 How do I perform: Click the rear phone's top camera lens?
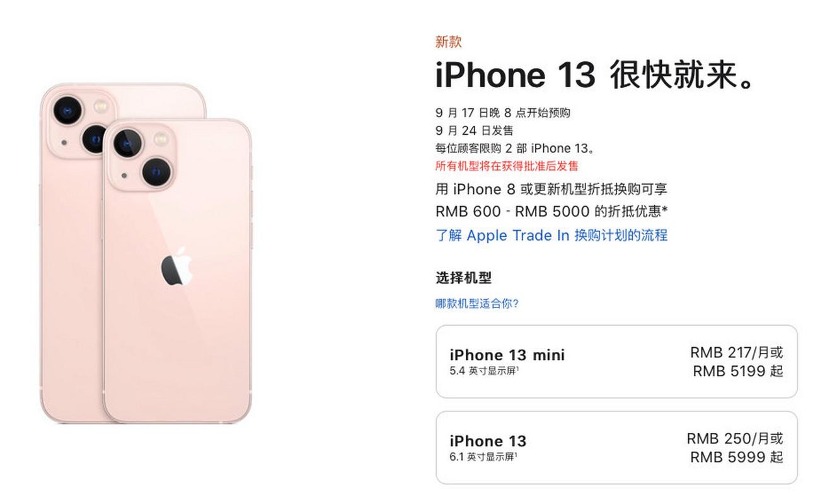[67, 111]
